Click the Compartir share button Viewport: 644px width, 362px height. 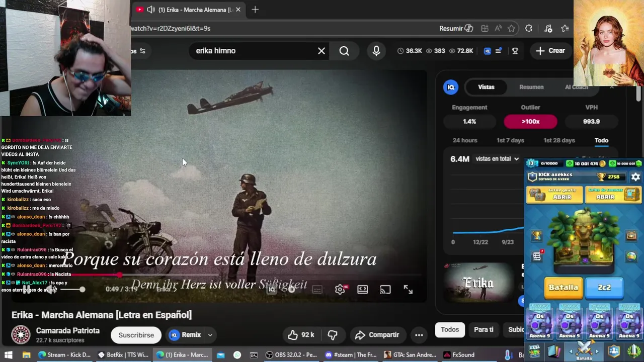[x=377, y=335]
